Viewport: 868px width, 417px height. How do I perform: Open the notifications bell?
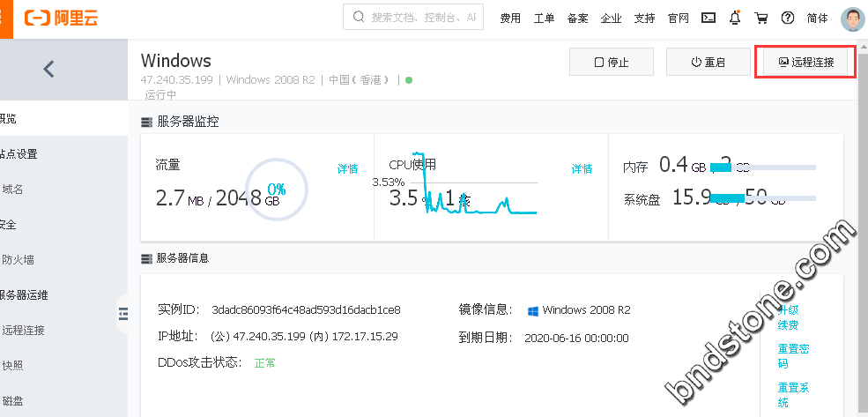[735, 18]
